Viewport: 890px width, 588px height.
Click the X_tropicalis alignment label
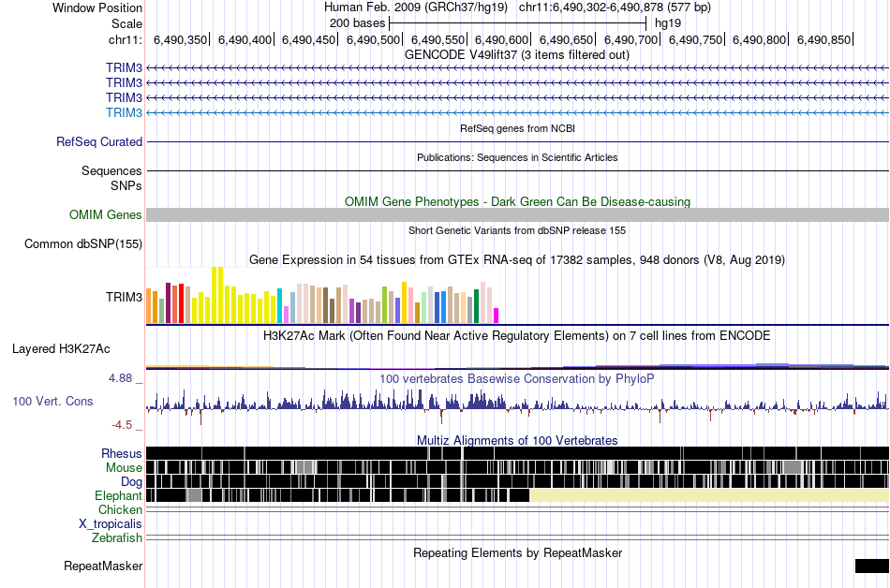[x=111, y=524]
